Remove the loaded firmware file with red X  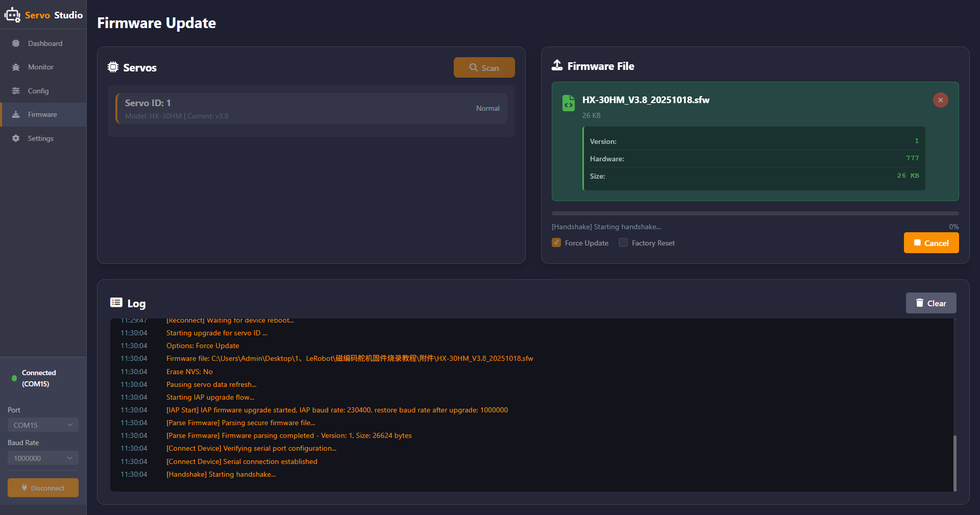[x=940, y=100]
